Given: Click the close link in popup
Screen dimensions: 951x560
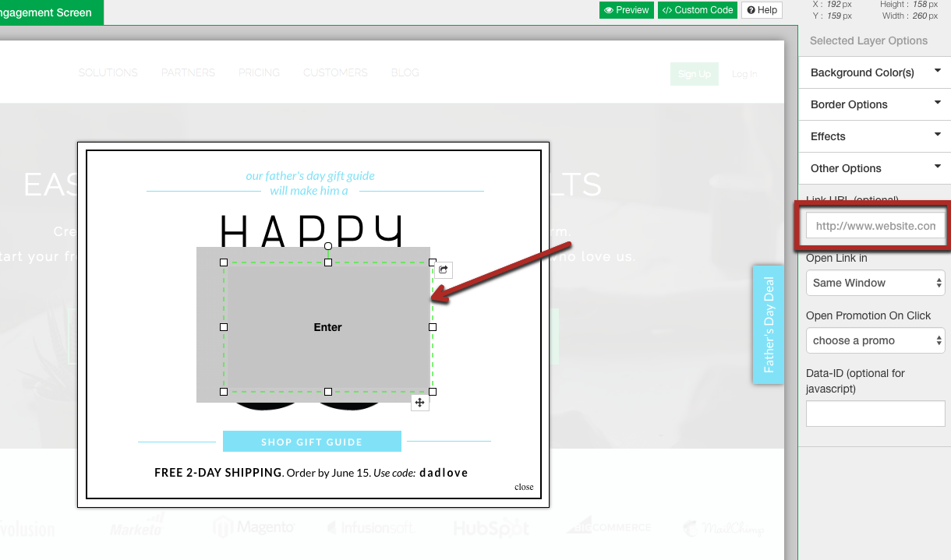Looking at the screenshot, I should click(x=524, y=487).
